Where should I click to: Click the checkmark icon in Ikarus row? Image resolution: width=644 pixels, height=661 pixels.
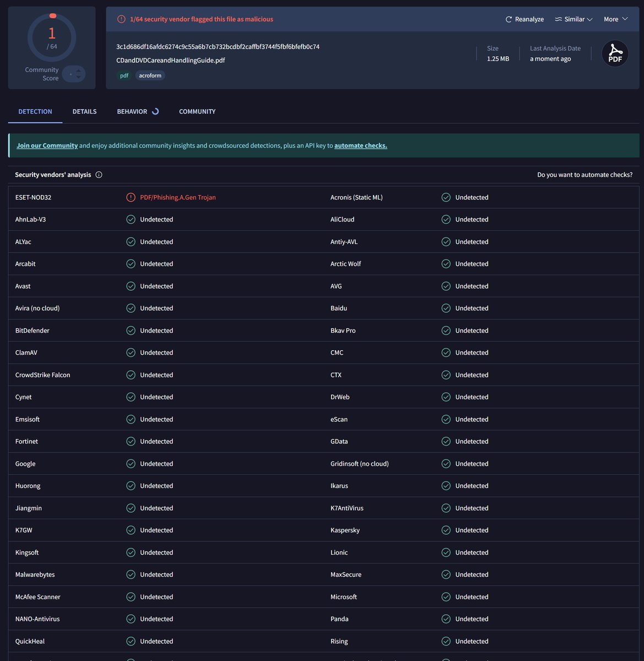click(446, 486)
